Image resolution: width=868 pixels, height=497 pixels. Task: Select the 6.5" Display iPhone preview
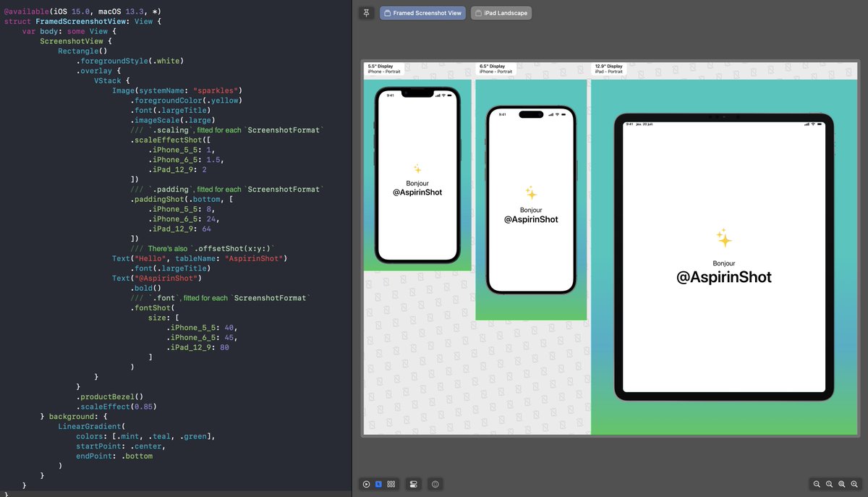[531, 200]
